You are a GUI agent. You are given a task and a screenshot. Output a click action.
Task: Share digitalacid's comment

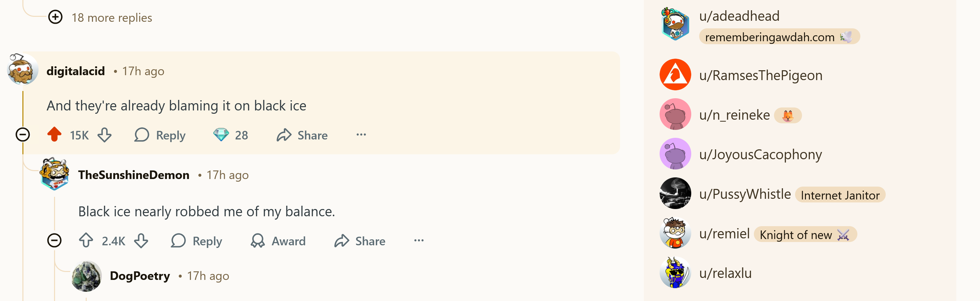pos(302,135)
